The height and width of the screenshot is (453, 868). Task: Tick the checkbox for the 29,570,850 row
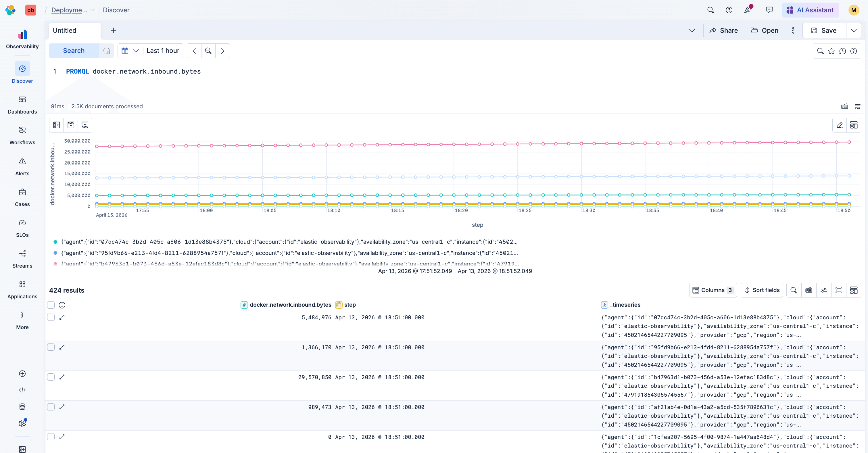coord(51,377)
